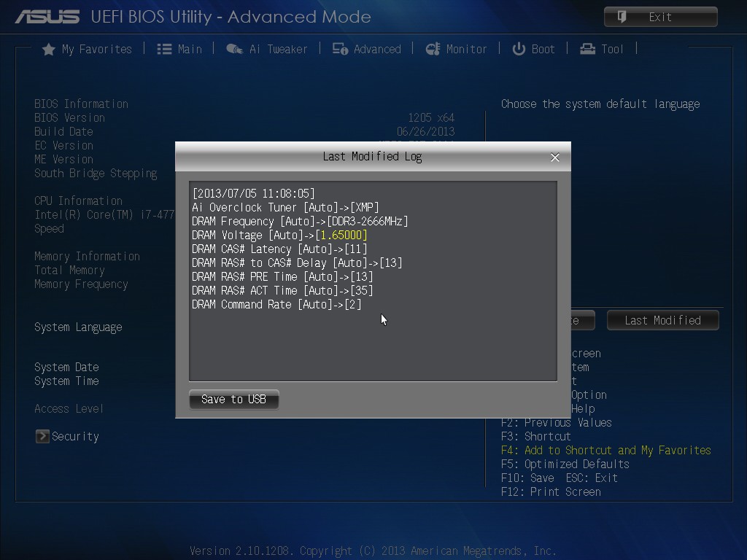Screen dimensions: 747x560
Task: Click the Ai Tweaker tab icon
Action: coord(234,49)
